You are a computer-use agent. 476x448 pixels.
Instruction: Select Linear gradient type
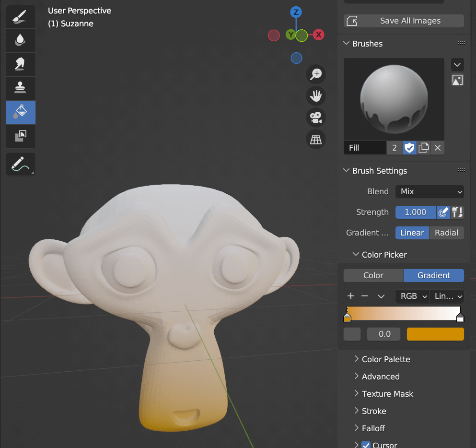(412, 233)
